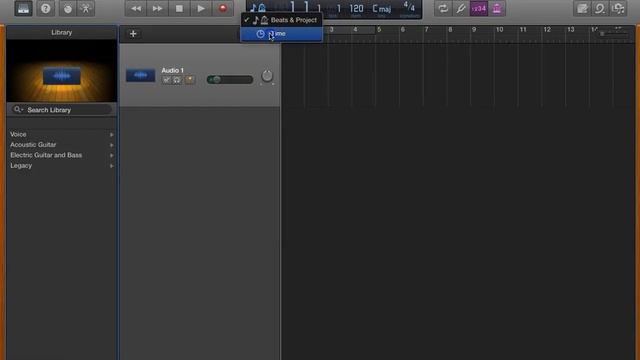Open the Note Pad button
The height and width of the screenshot is (360, 640).
[x=582, y=9]
